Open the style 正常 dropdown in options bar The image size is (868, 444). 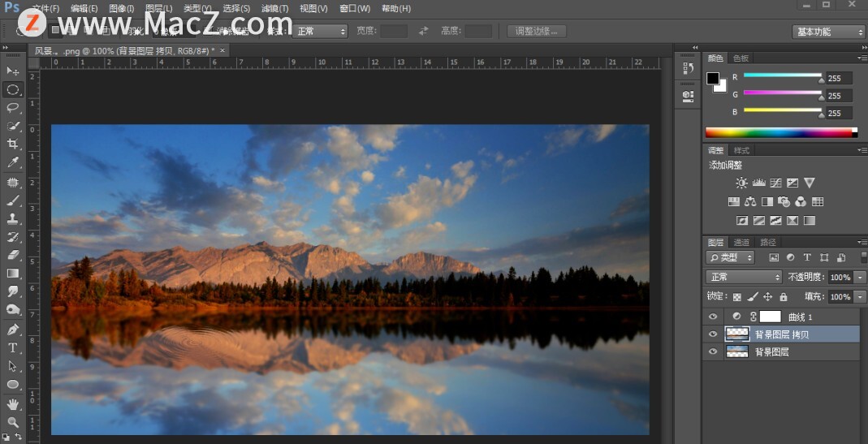click(320, 31)
